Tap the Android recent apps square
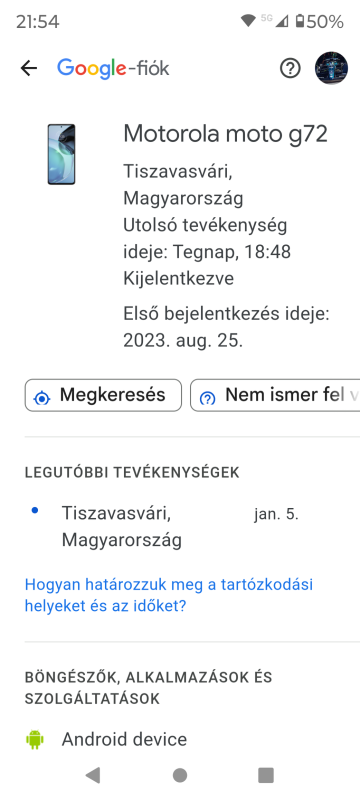360x800 pixels. (x=266, y=775)
